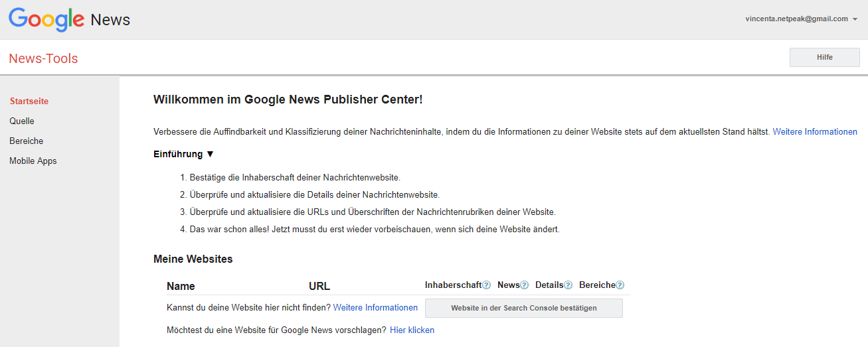
Task: Open account dropdown arrow beside email
Action: tap(855, 19)
